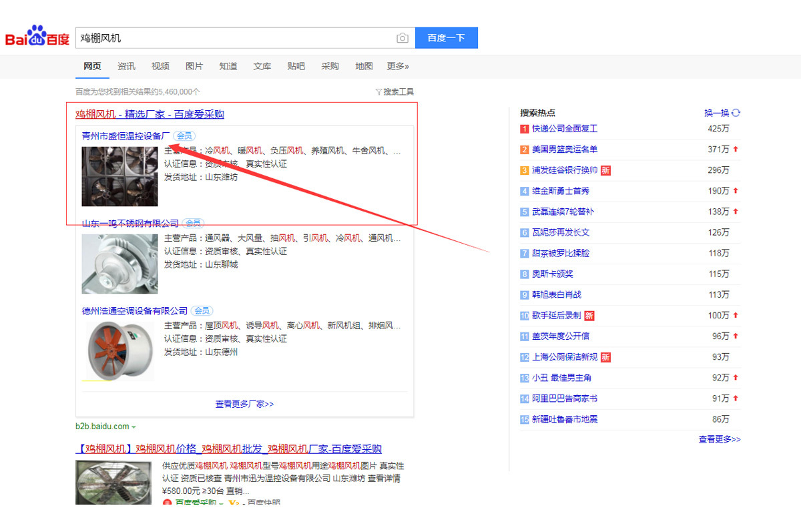Expand the b2b.baidu.com dropdown arrow

[x=133, y=427]
